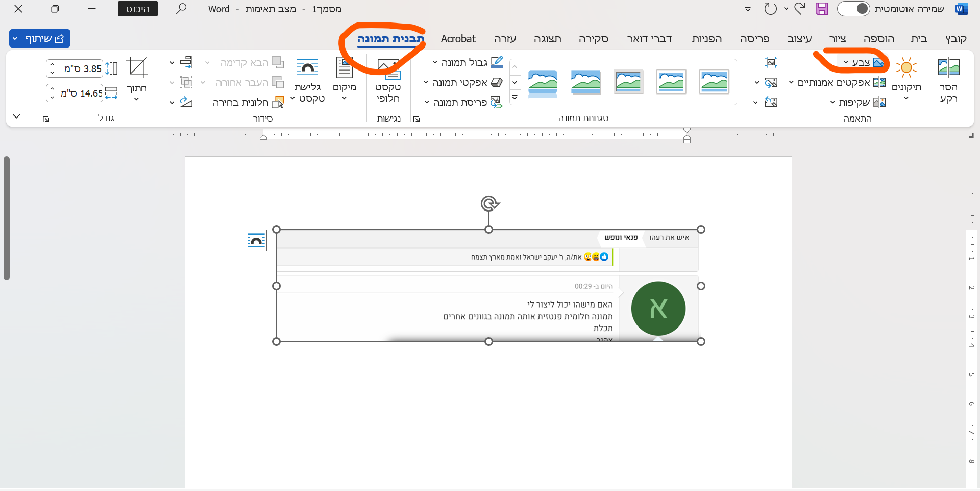Open the Transparency (שקיפות) dropdown

[857, 102]
